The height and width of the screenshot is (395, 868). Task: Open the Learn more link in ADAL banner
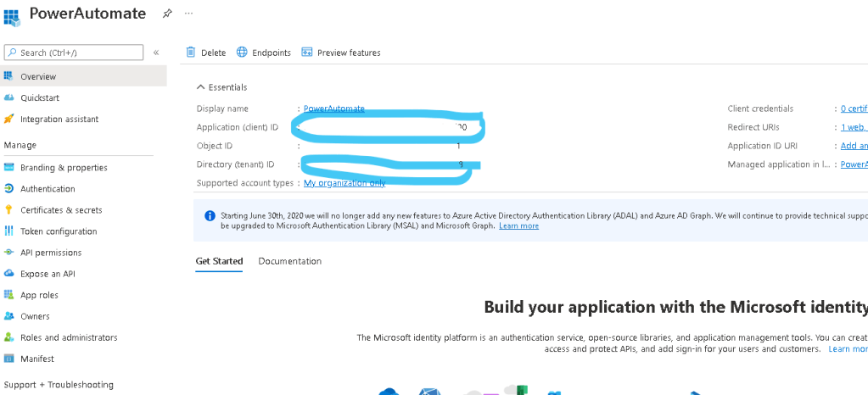[518, 225]
